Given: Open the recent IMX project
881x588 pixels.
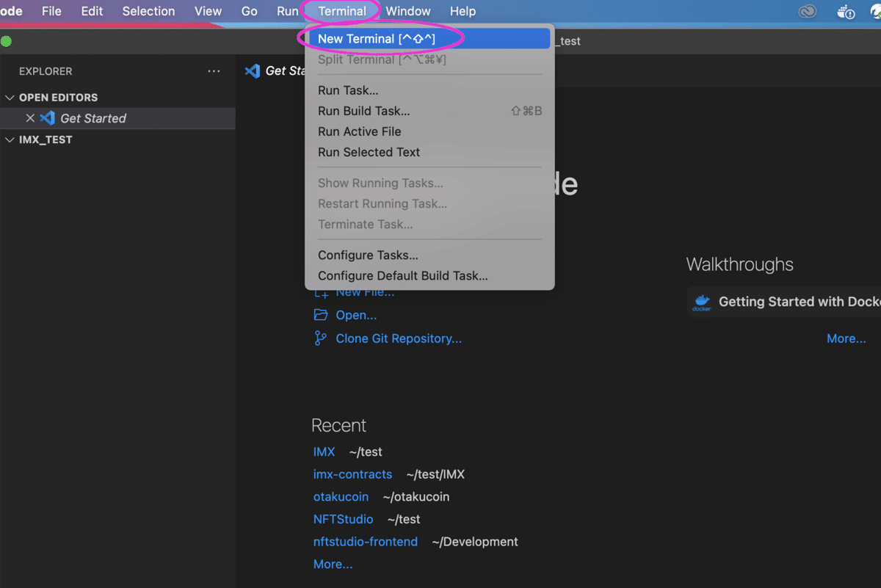Looking at the screenshot, I should (324, 451).
